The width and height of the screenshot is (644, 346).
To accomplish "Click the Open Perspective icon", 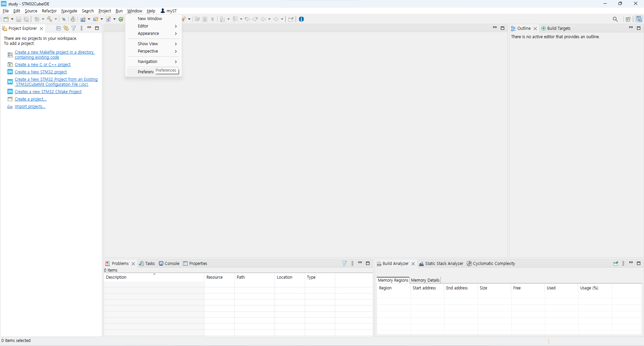I will (x=628, y=19).
